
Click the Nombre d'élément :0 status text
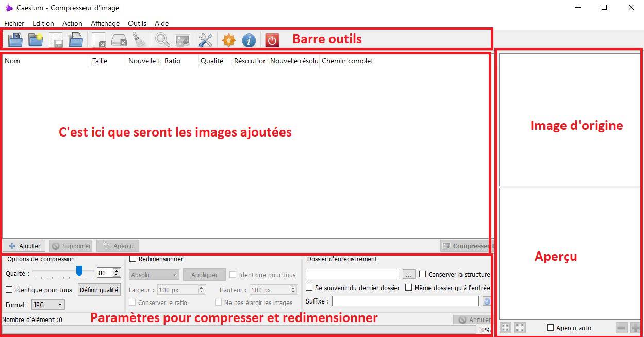coord(32,319)
